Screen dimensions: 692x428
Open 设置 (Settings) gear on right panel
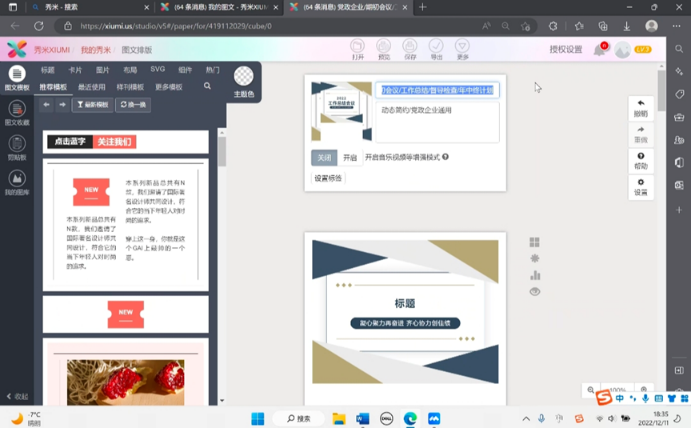point(641,186)
